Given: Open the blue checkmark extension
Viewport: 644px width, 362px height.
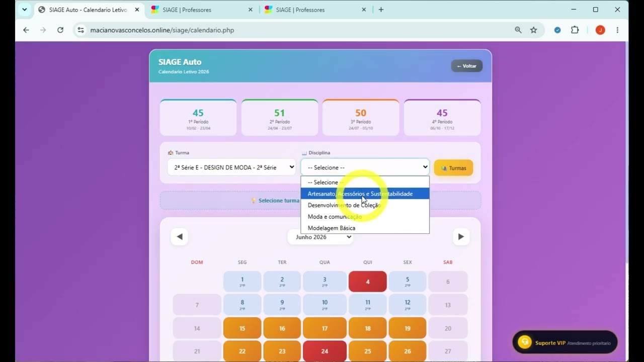Looking at the screenshot, I should coord(557,30).
